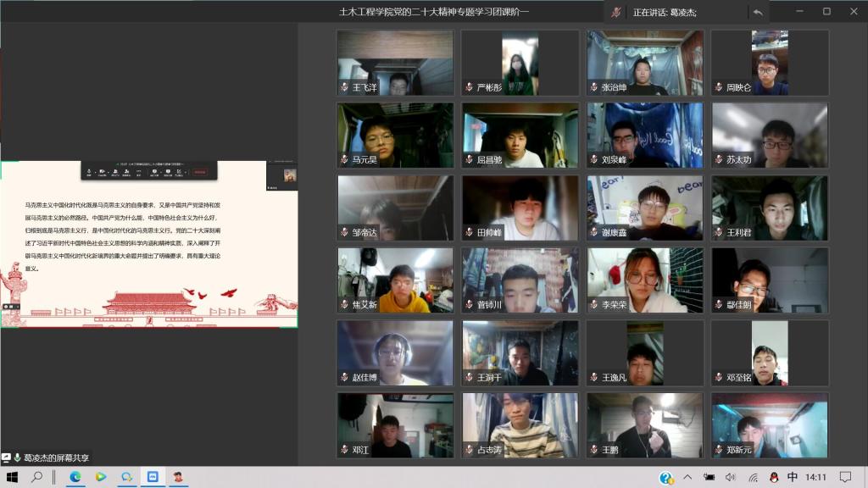
Task: Open Microsoft Edge from the taskbar
Action: coord(75,477)
